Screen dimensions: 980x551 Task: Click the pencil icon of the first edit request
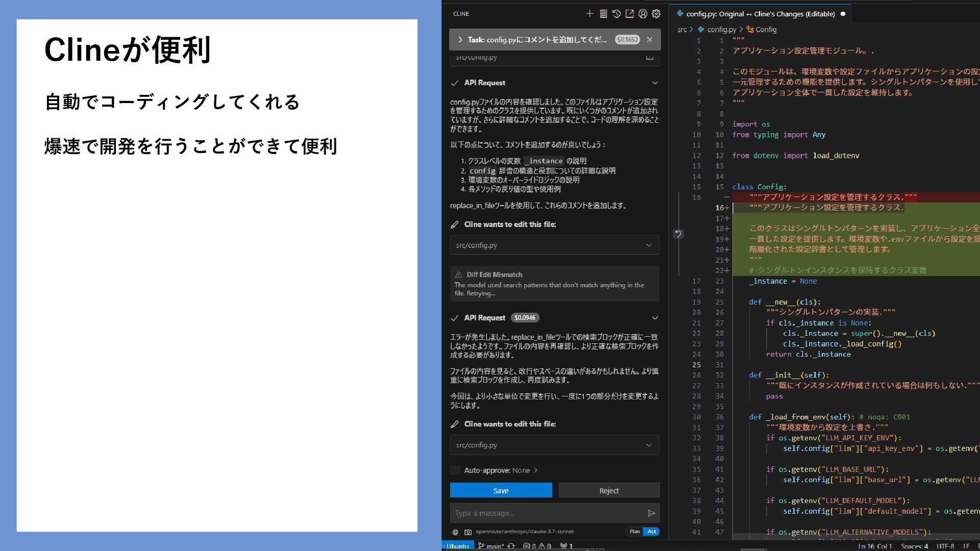(454, 224)
